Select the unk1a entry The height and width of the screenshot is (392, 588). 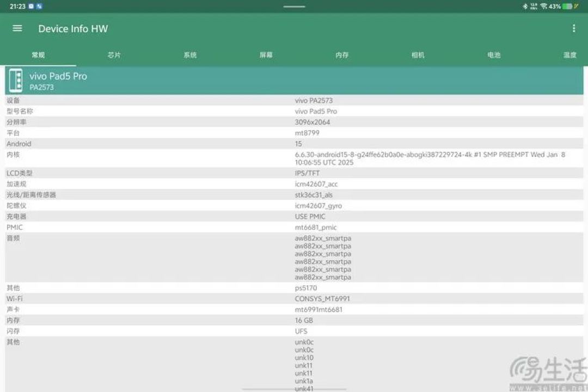coord(304,381)
